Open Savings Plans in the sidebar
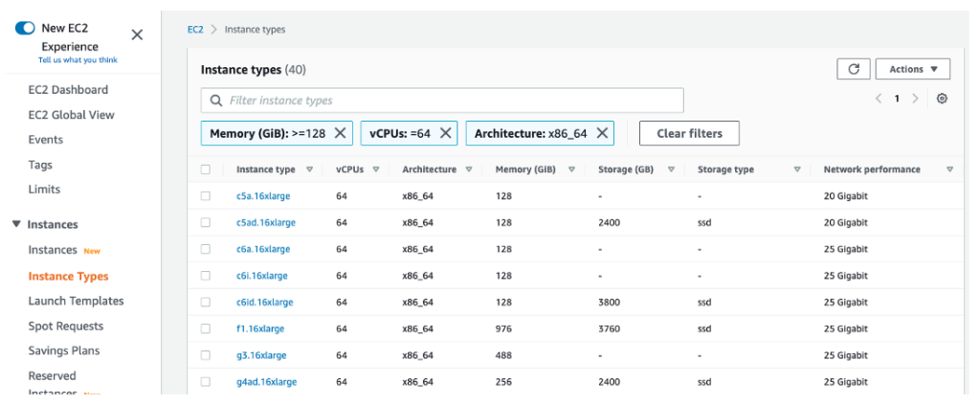Screen dimensions: 980x406 click(64, 350)
